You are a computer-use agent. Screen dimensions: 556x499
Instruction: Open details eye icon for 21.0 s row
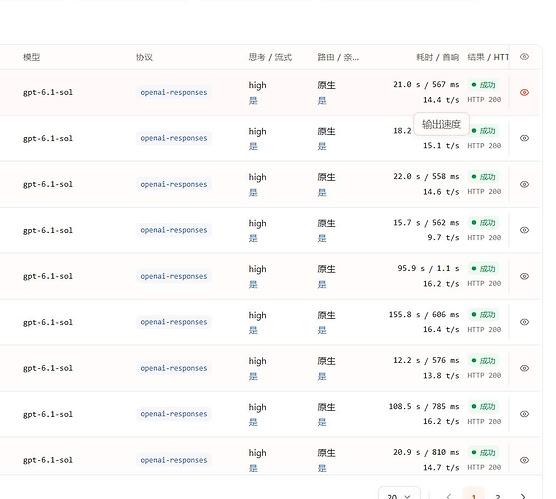(524, 92)
